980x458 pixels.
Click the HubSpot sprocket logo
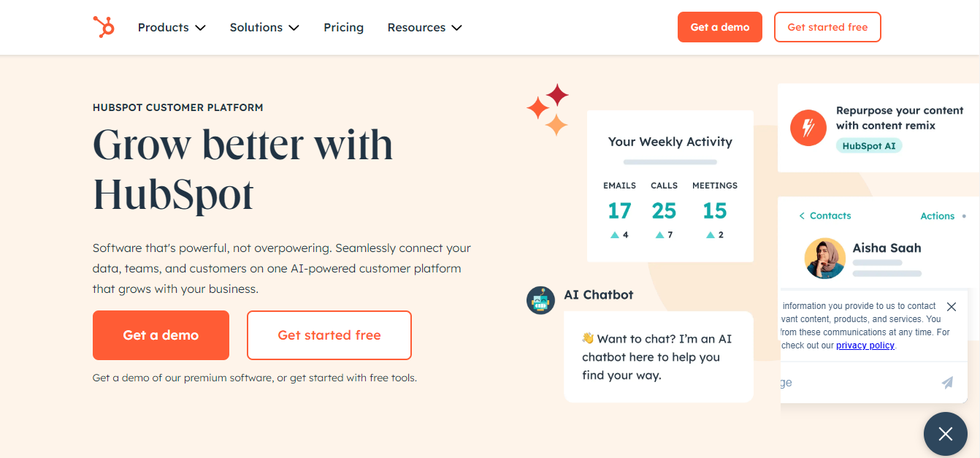[x=103, y=26]
